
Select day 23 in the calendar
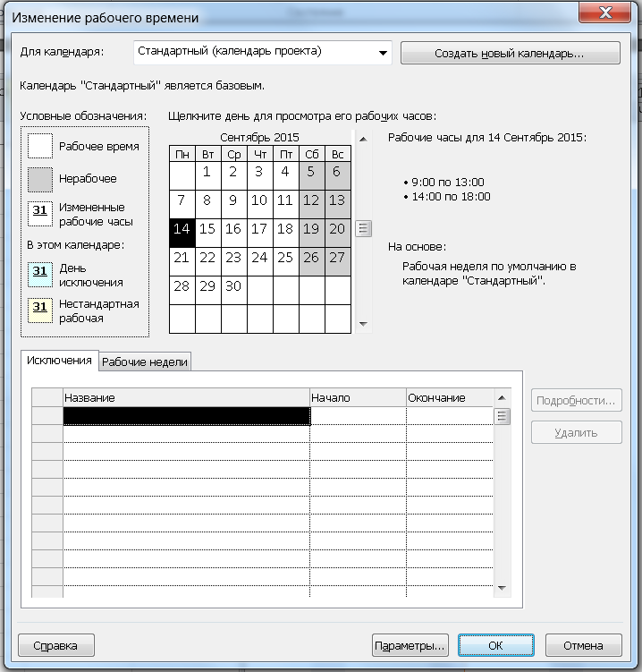pyautogui.click(x=234, y=261)
